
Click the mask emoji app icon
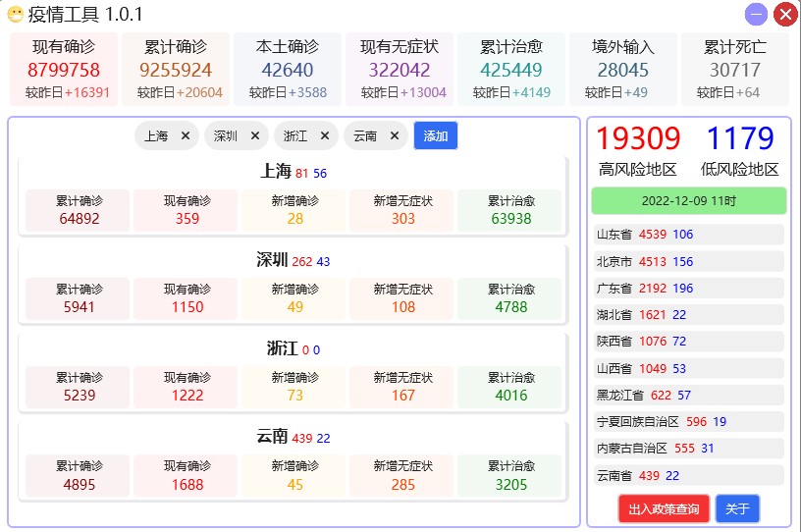click(16, 15)
